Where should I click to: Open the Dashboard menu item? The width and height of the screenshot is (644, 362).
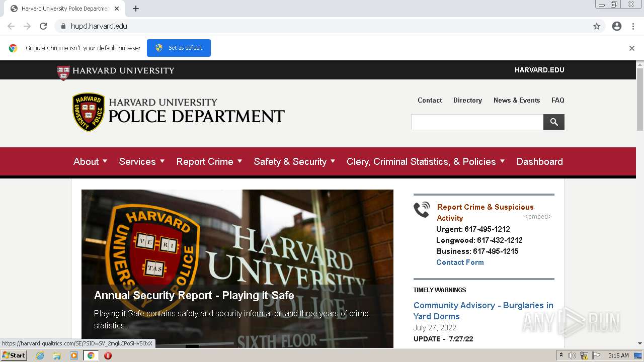coord(539,161)
